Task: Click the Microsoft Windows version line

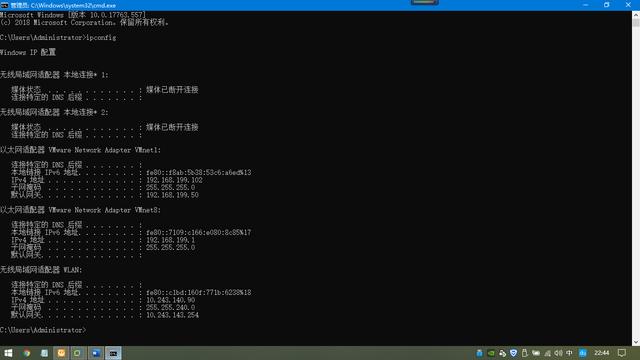Action: pos(73,15)
